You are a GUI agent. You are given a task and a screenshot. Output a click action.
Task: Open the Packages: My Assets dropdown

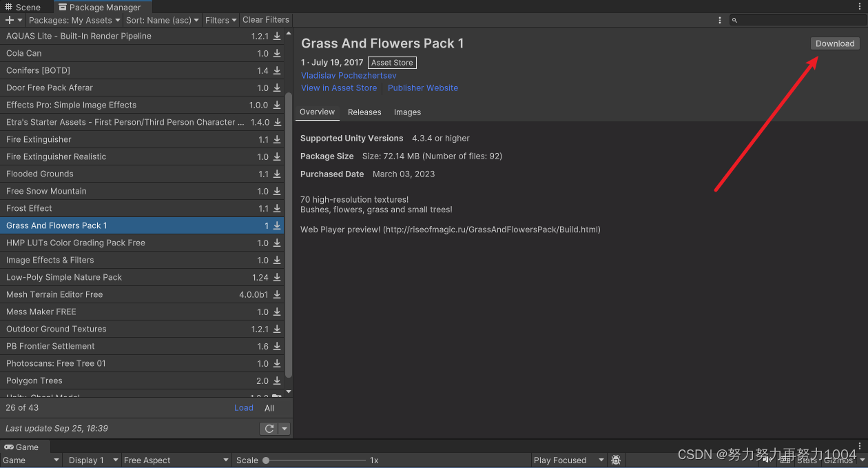click(74, 20)
